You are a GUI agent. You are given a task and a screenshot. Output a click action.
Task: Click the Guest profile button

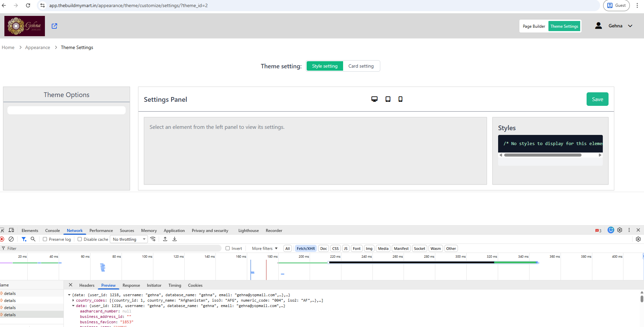click(616, 5)
